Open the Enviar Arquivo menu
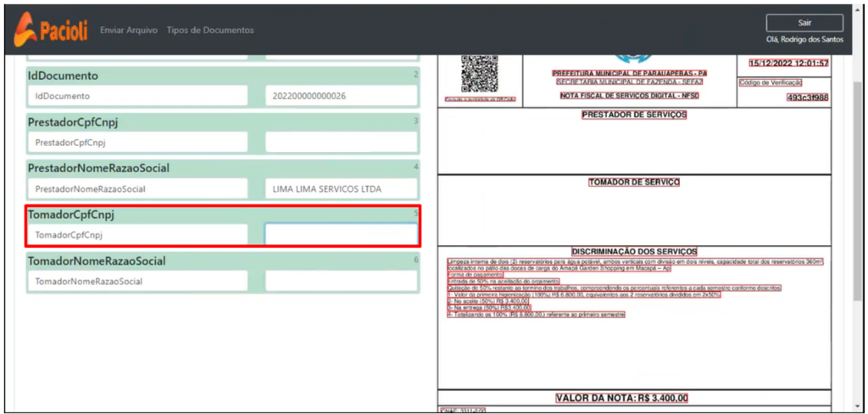This screenshot has width=868, height=414. [129, 30]
